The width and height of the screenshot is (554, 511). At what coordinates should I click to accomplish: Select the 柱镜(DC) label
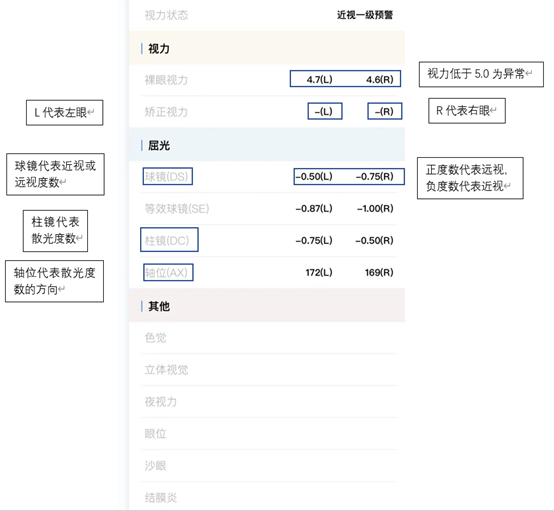click(x=169, y=240)
